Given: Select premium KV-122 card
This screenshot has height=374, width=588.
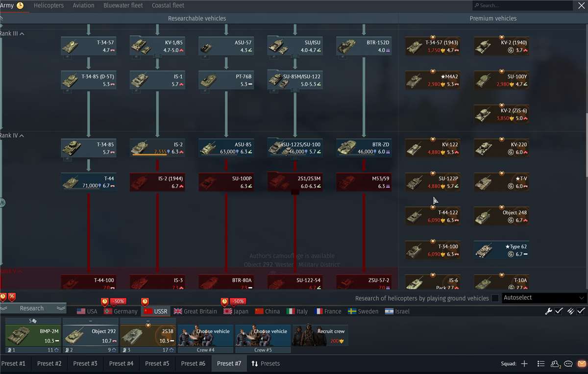Looking at the screenshot, I should [x=433, y=148].
